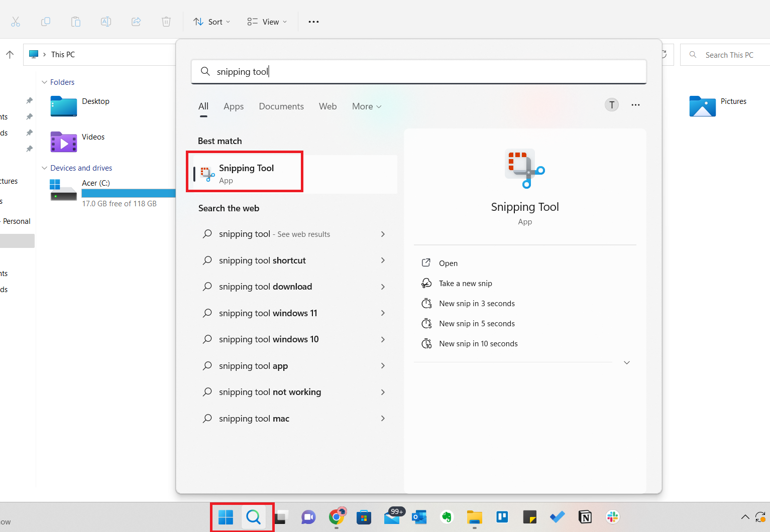Click the Paste clipboard icon in File Explorer

click(76, 22)
